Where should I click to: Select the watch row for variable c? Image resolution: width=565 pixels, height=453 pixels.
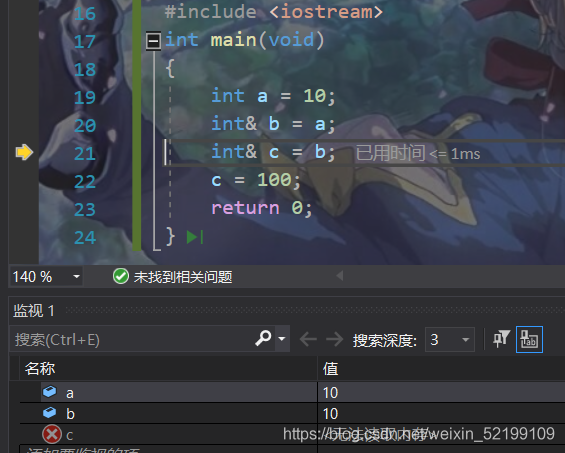(x=292, y=434)
